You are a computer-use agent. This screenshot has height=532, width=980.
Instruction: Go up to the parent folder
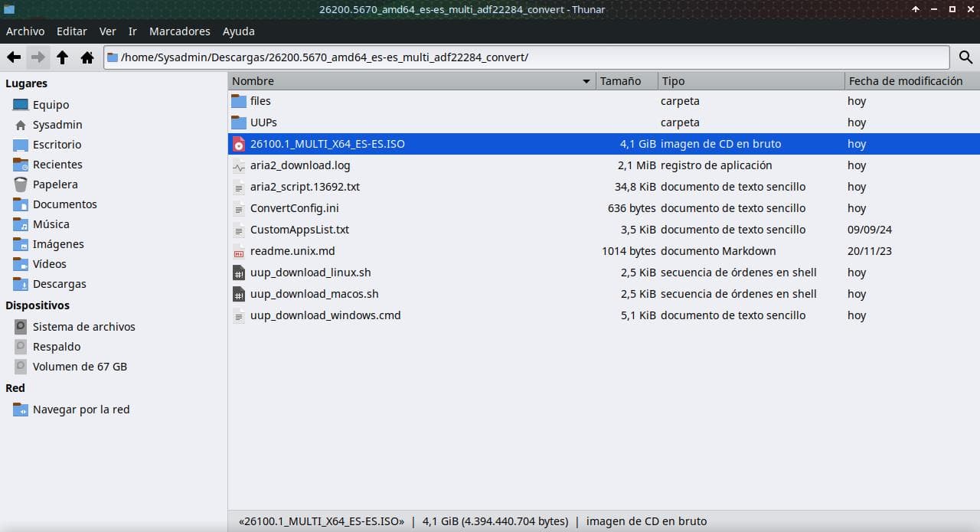[x=63, y=57]
